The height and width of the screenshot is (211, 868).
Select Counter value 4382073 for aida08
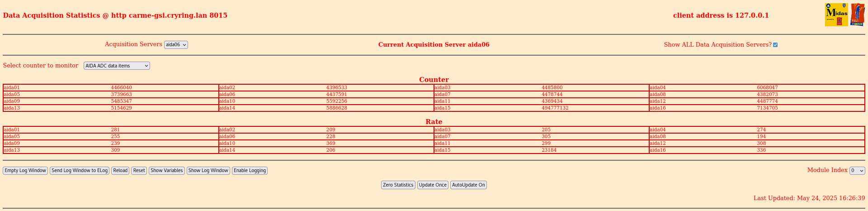[x=768, y=95]
